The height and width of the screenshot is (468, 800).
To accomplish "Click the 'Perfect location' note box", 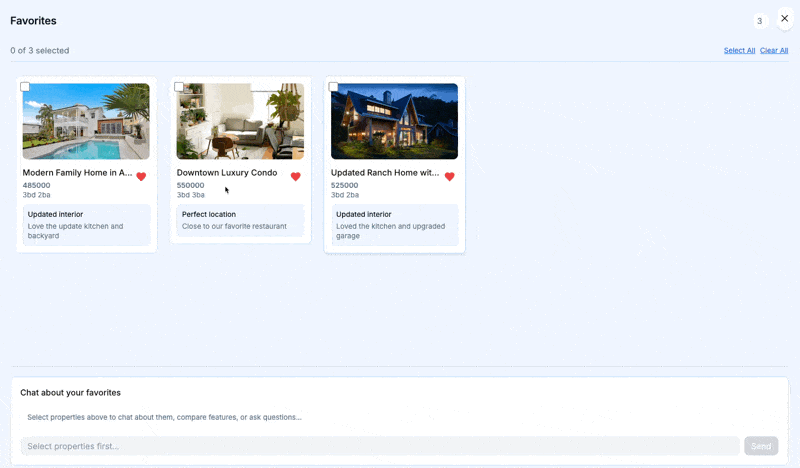I will pos(240,220).
